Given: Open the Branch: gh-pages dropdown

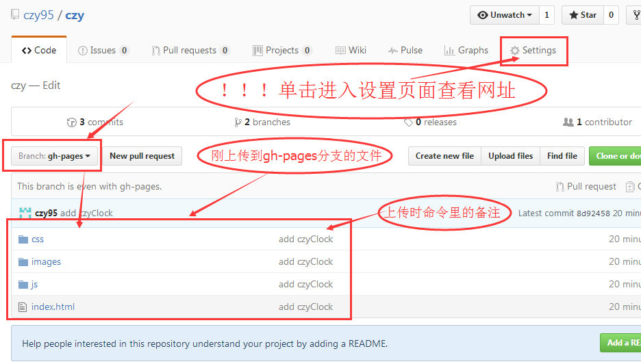Looking at the screenshot, I should pos(54,156).
